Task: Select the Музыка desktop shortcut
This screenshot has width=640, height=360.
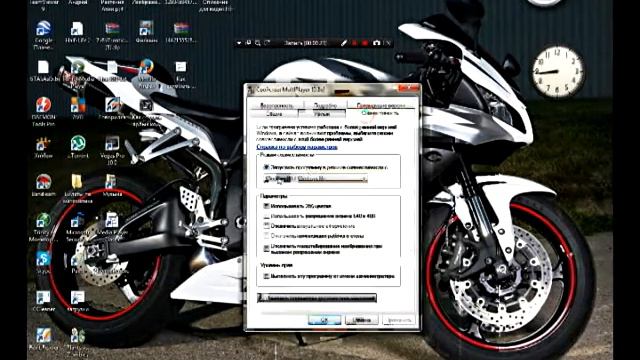Action: (x=112, y=185)
